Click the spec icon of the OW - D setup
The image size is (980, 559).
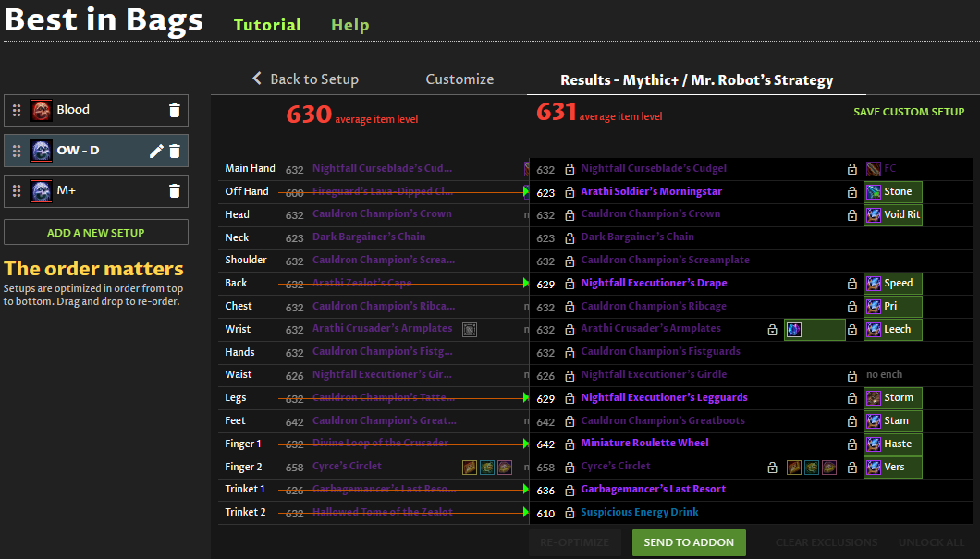tap(42, 152)
